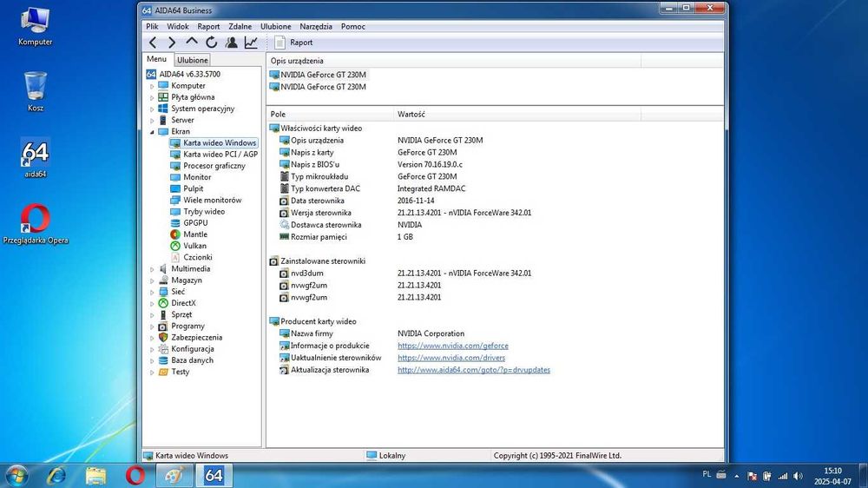Switch to the Menu sidebar tab
This screenshot has width=868, height=488.
pos(156,59)
